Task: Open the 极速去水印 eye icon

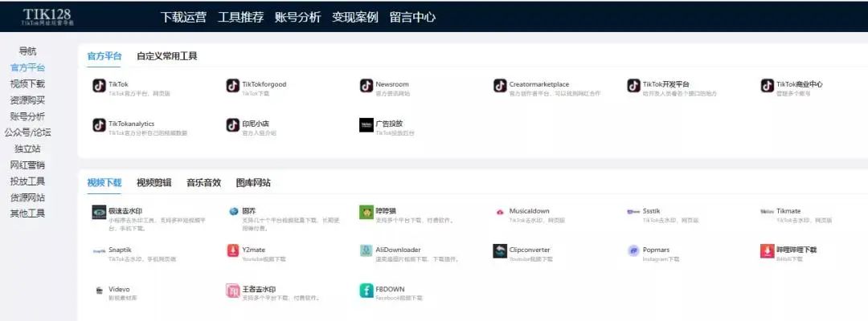Action: pos(99,212)
